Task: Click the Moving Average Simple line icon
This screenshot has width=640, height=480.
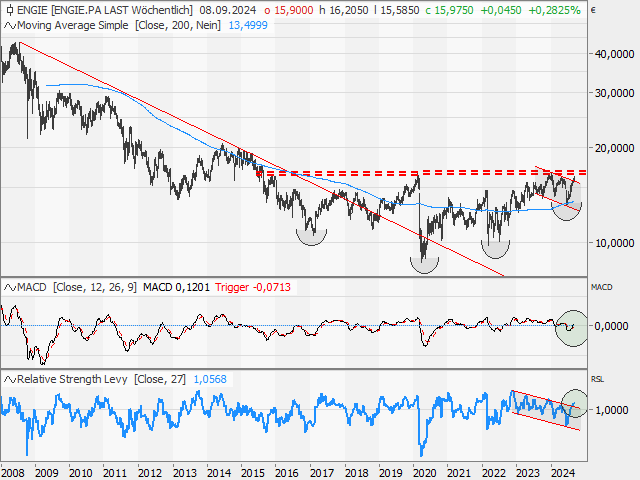Action: pos(10,26)
